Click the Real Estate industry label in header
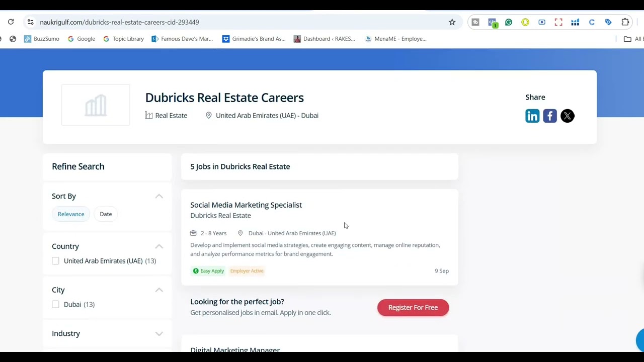Viewport: 644px width, 362px height. [171, 116]
